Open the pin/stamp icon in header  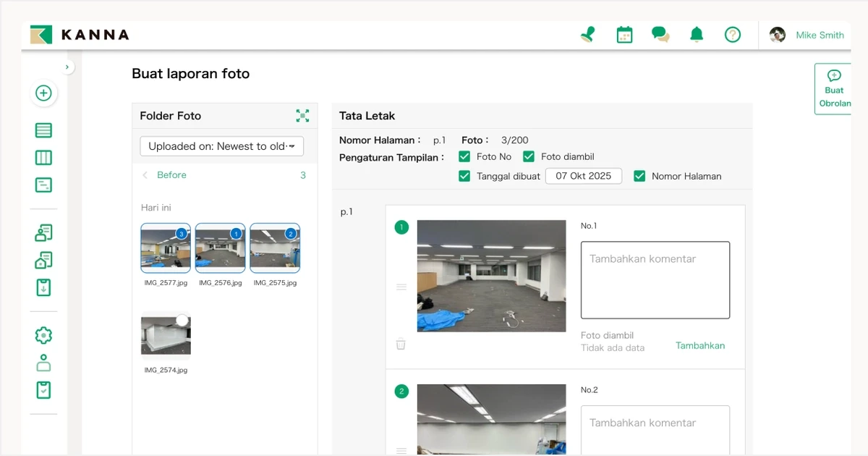pos(588,35)
